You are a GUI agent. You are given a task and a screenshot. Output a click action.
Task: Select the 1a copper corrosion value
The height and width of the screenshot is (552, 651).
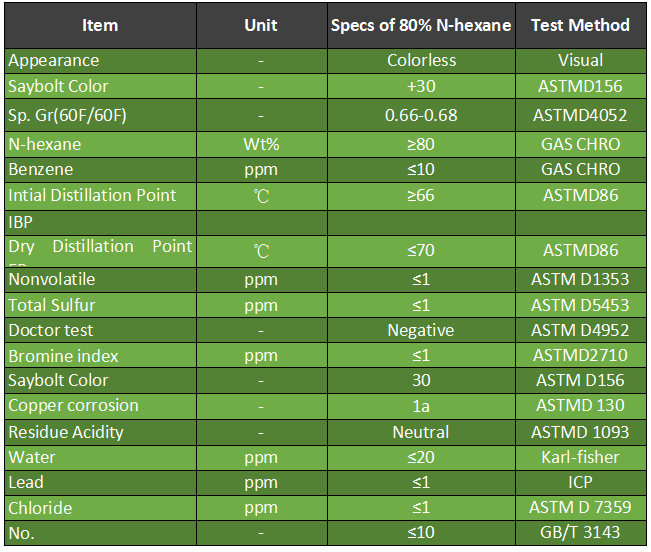coord(421,406)
